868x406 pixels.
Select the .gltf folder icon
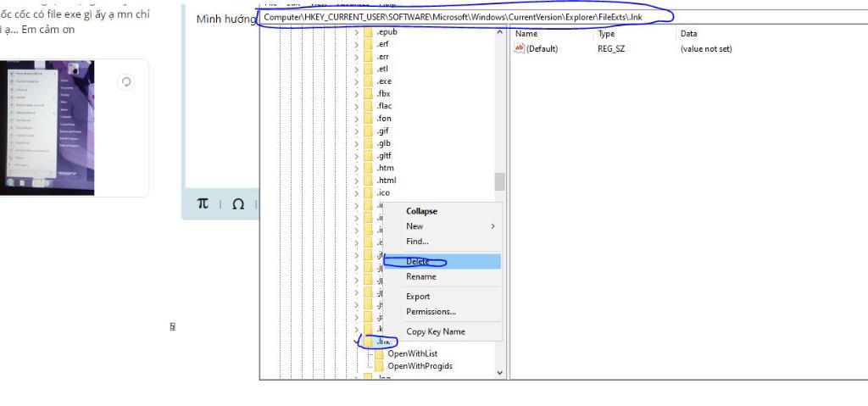[x=368, y=156]
